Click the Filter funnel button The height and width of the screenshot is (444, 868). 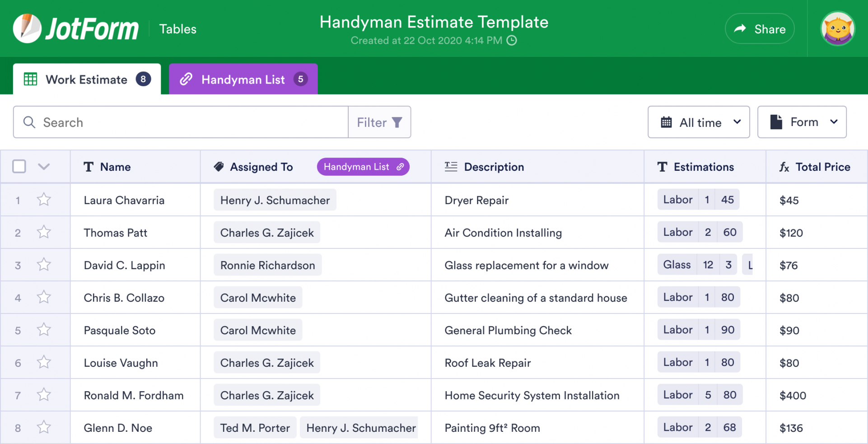coord(379,122)
